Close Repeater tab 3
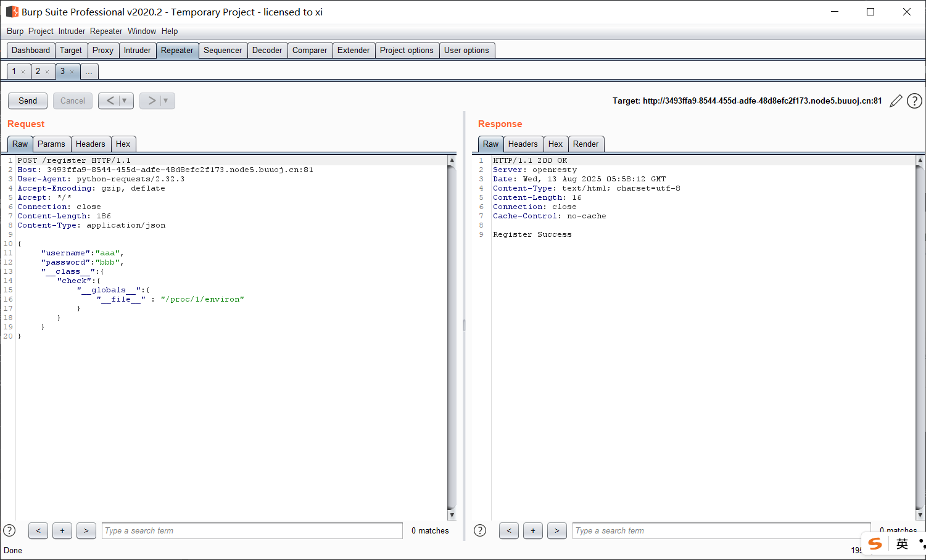926x560 pixels. (x=72, y=72)
